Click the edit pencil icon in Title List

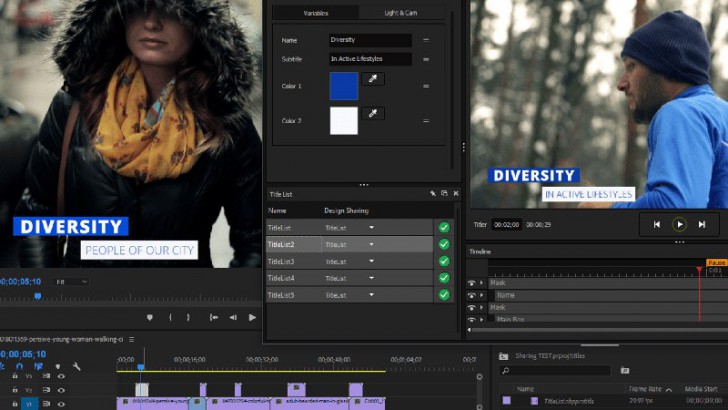pyautogui.click(x=433, y=193)
